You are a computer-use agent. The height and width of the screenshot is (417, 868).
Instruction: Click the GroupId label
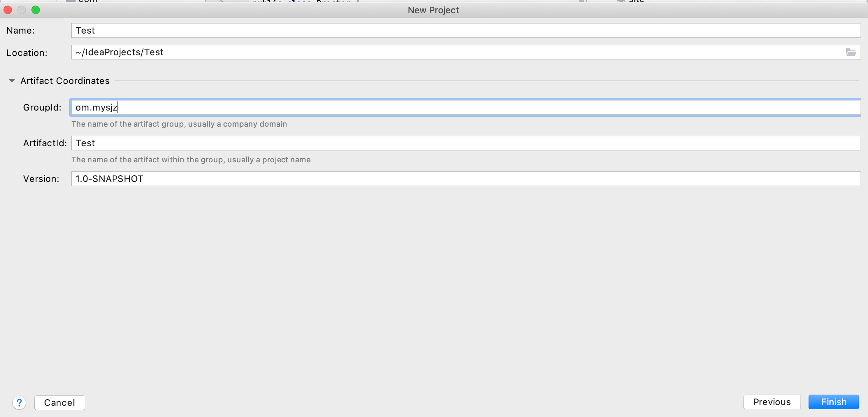pyautogui.click(x=42, y=107)
